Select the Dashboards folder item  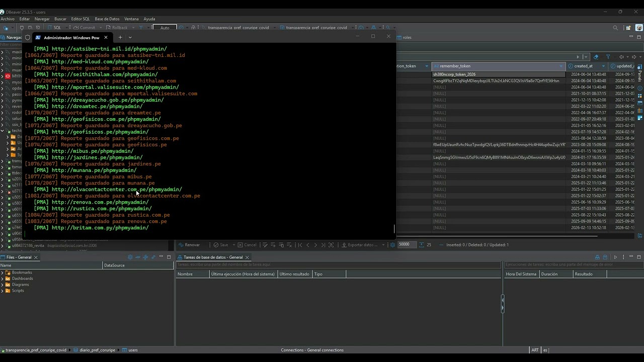tap(22, 279)
